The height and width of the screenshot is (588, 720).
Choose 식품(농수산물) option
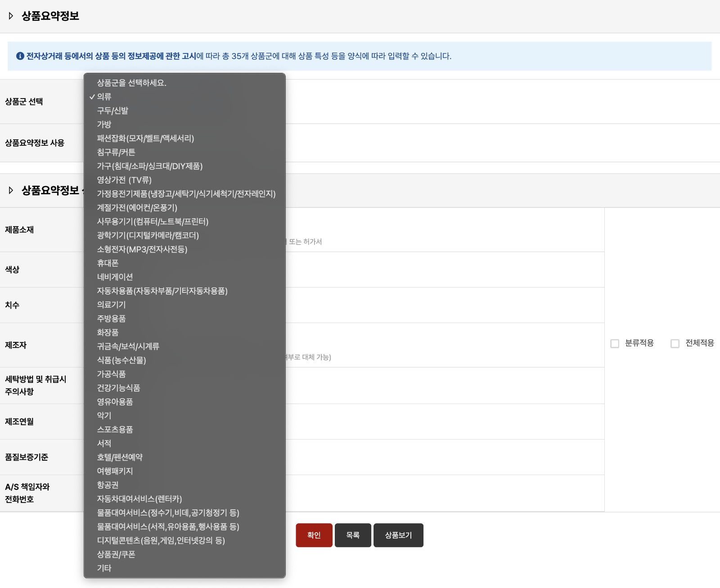click(x=184, y=360)
